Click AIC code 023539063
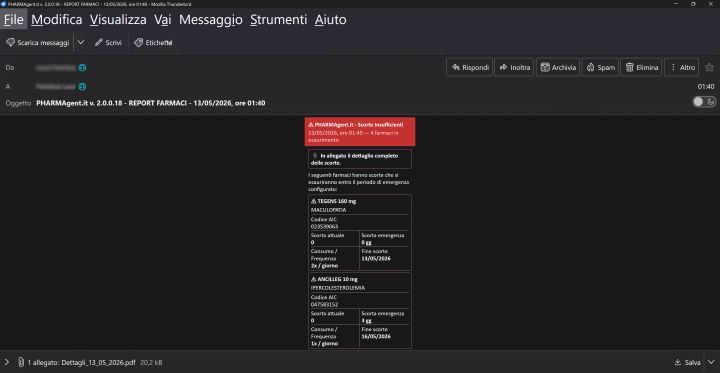Image resolution: width=720 pixels, height=373 pixels. pos(324,226)
